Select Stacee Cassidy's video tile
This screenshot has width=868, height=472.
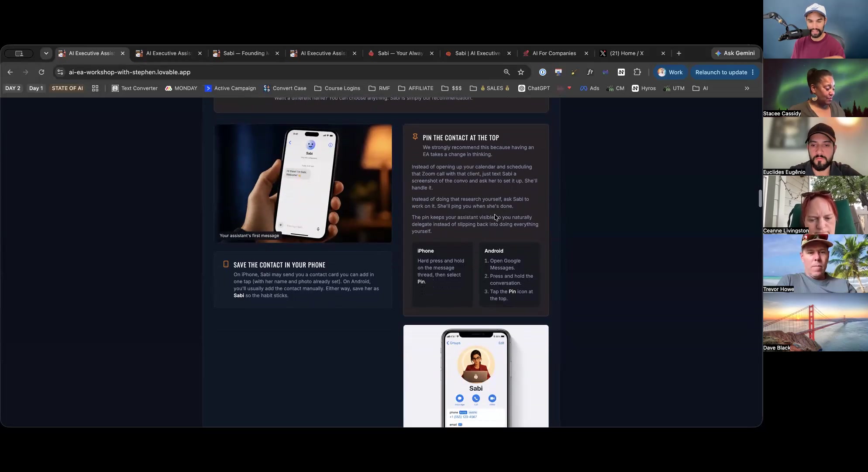(x=816, y=88)
